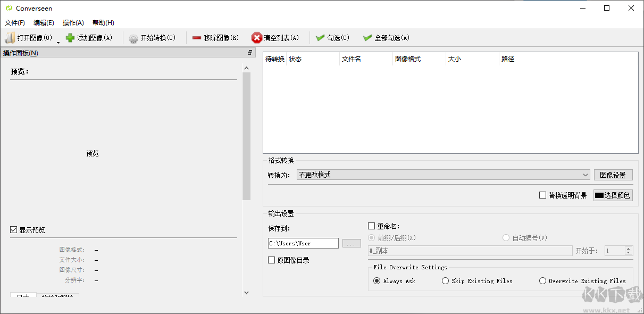Click the 打开图像 open image toolbar icon
This screenshot has height=314, width=644.
click(x=9, y=37)
